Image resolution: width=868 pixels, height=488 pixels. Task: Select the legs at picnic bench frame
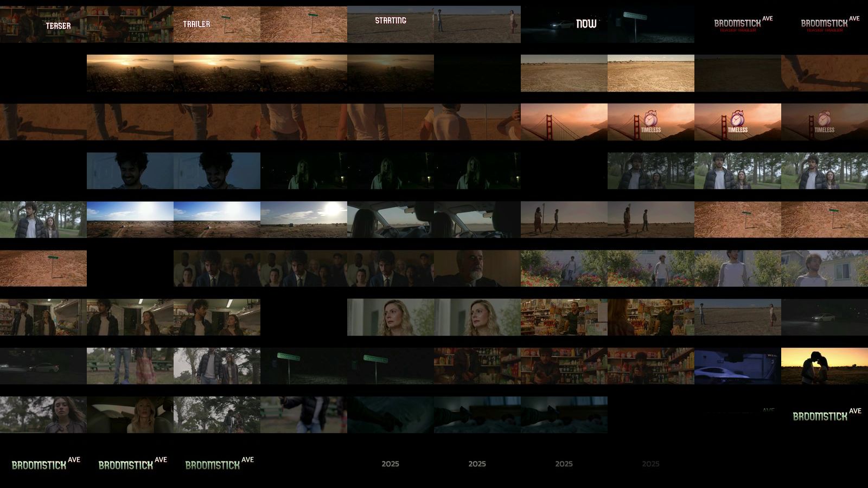130,366
